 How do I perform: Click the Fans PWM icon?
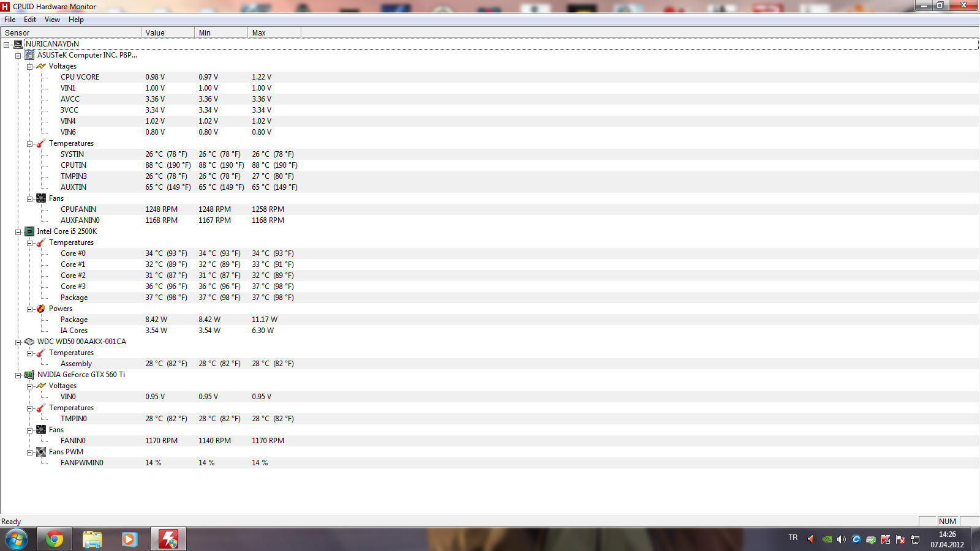pyautogui.click(x=41, y=452)
